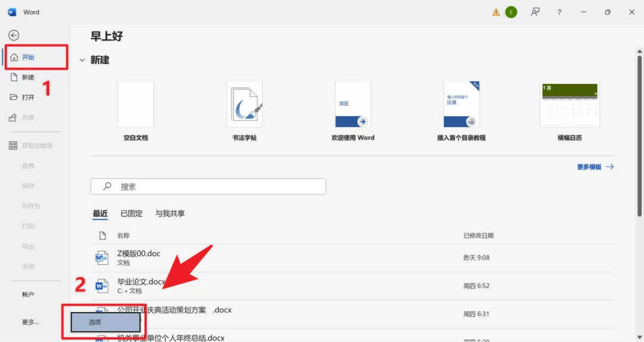The height and width of the screenshot is (342, 644).
Task: Sort by 已修改日期 column header
Action: click(478, 236)
